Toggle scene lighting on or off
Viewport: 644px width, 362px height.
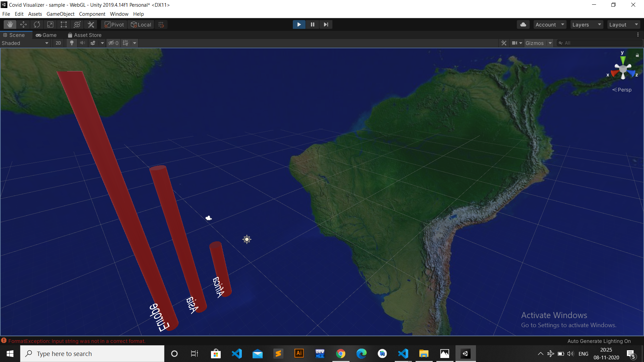71,43
